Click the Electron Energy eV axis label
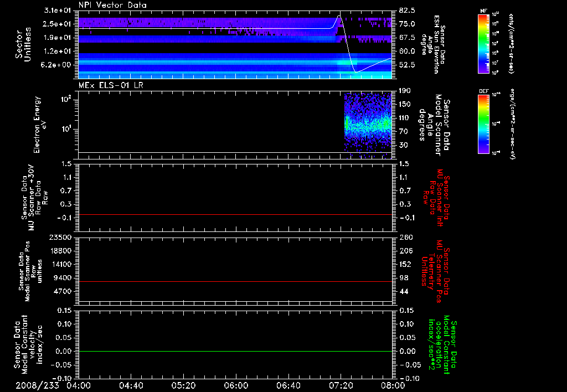This screenshot has height=392, width=567. tap(39, 125)
